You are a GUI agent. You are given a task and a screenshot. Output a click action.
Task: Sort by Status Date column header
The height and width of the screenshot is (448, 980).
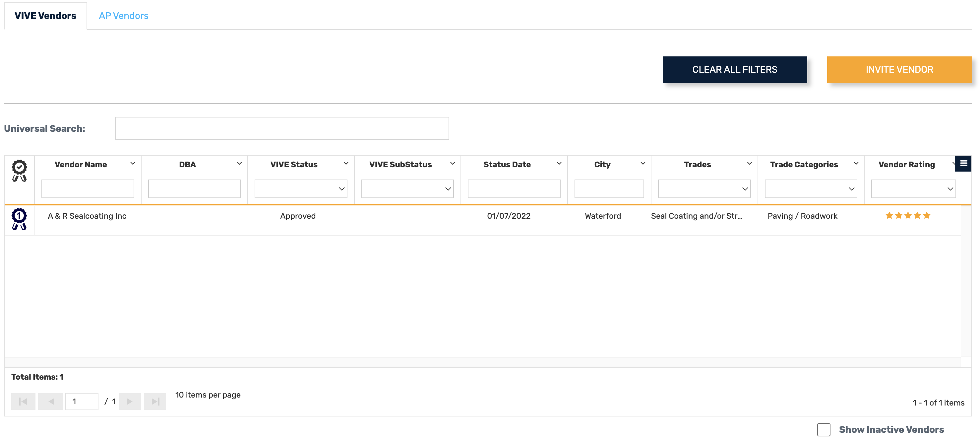507,165
